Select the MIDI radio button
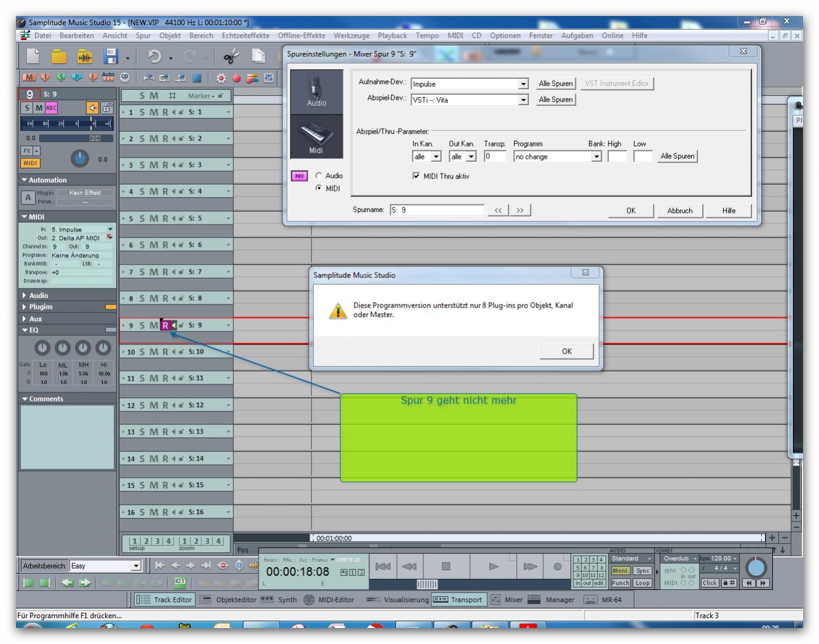Image resolution: width=819 pixels, height=644 pixels. click(319, 188)
